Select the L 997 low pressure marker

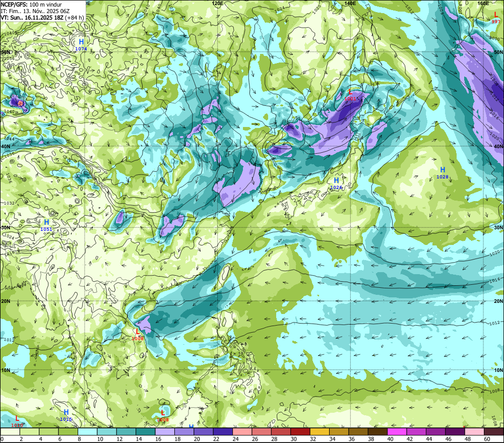tap(496, 18)
